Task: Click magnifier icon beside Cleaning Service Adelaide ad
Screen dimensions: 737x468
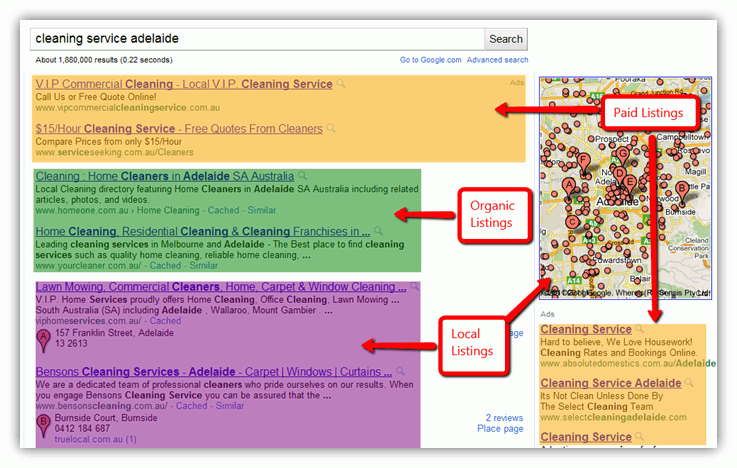Action: (689, 382)
